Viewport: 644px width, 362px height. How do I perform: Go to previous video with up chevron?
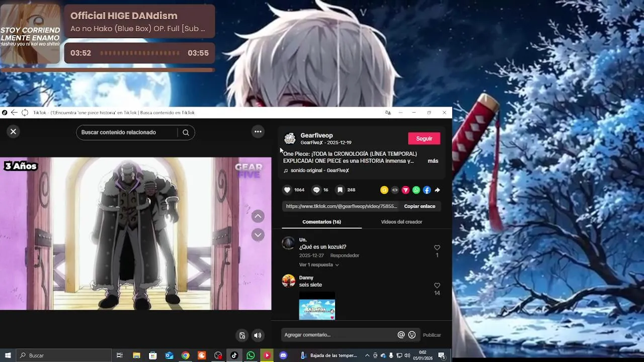point(258,216)
